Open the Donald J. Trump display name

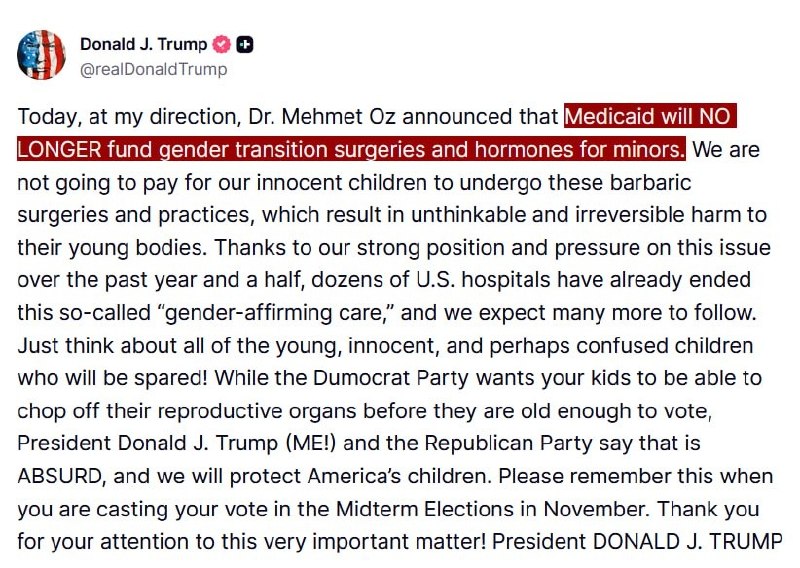[144, 44]
